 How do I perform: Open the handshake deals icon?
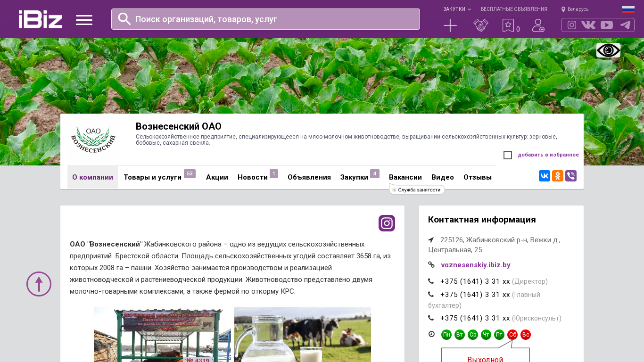[481, 25]
